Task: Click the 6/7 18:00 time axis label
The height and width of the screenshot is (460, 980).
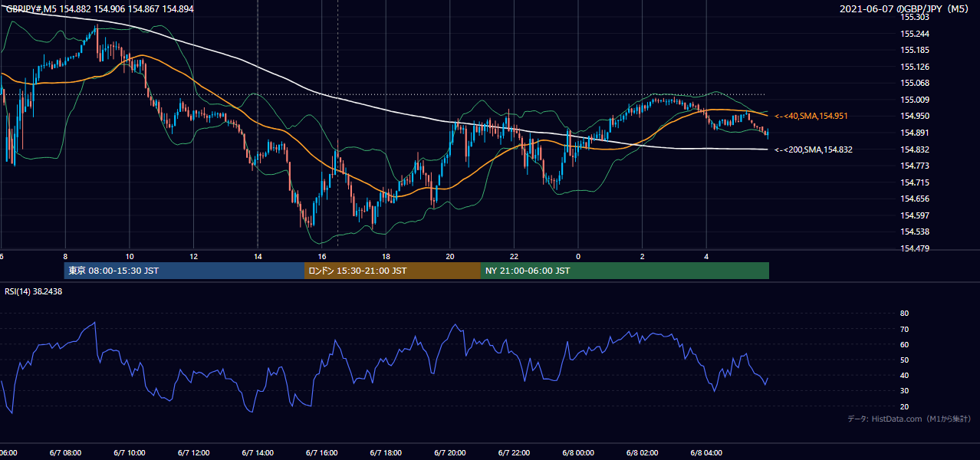Action: pos(386,453)
